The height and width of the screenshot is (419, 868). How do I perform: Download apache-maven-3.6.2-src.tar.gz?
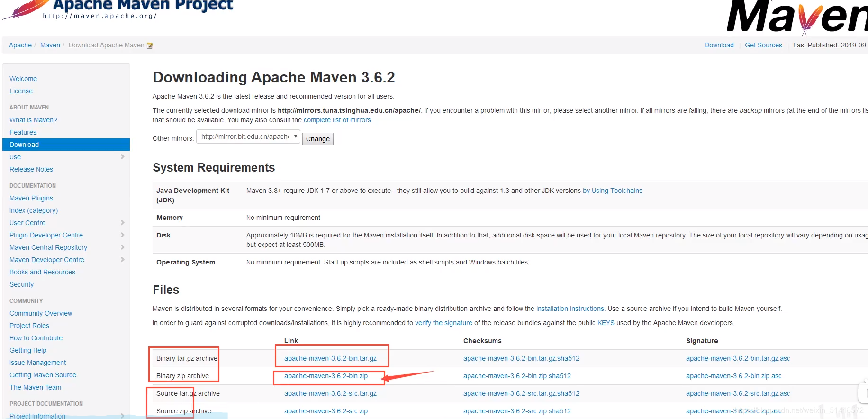pos(330,393)
